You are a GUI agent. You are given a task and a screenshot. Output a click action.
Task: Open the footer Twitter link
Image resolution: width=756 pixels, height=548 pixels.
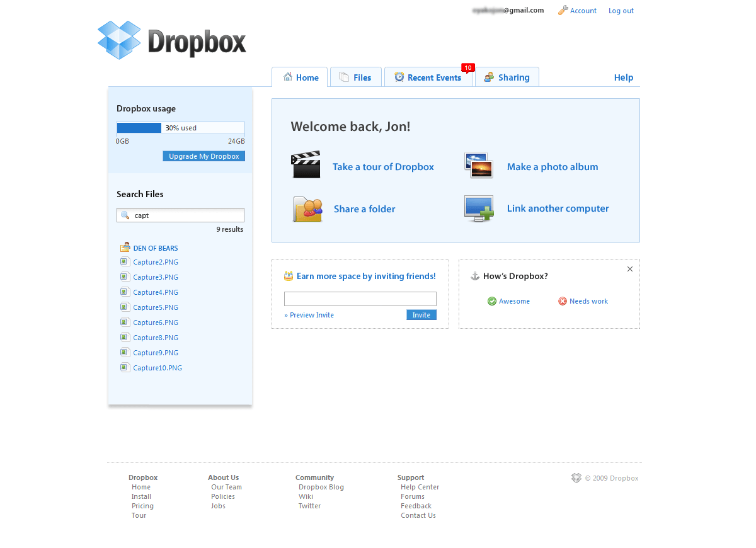point(309,506)
